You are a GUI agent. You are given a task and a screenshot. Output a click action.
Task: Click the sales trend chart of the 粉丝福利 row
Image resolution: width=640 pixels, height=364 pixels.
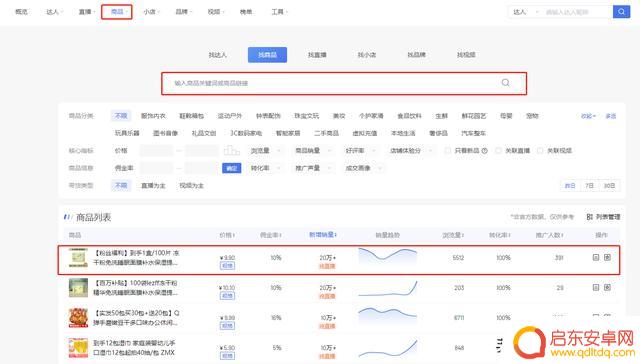click(x=387, y=257)
